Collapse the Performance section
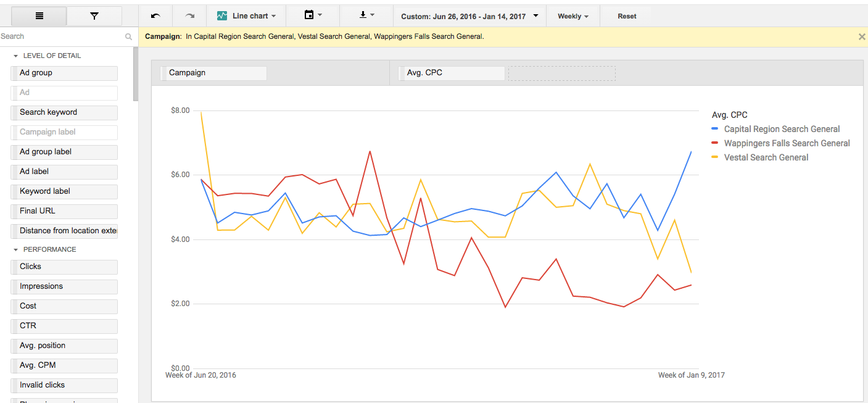Viewport: 868px width, 403px height. tap(16, 249)
